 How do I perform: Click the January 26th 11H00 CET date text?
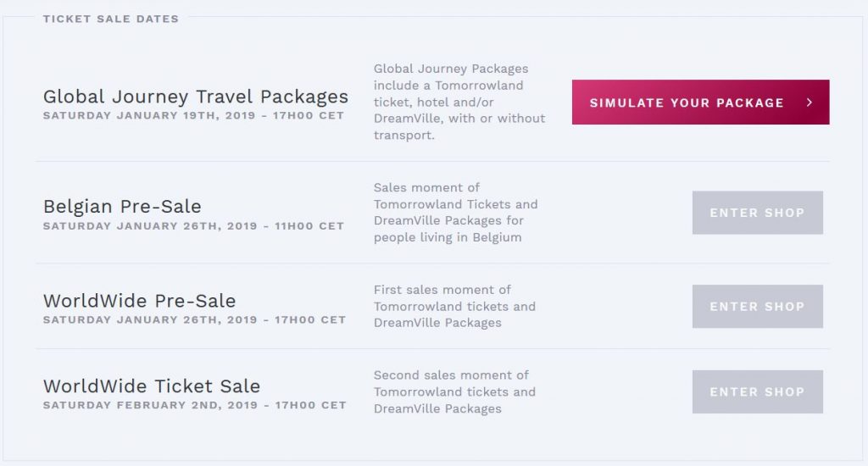(194, 226)
